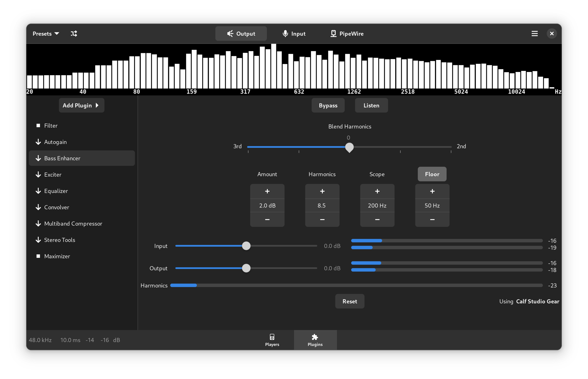The height and width of the screenshot is (379, 588).
Task: Click the Reset button
Action: coord(349,301)
